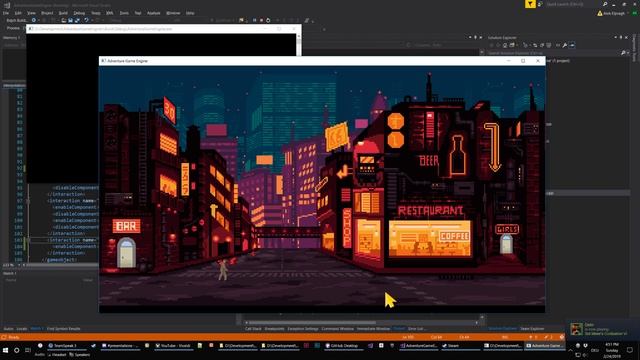This screenshot has height=360, width=640.
Task: Click Solution Explorer Home icon
Action: point(505,45)
